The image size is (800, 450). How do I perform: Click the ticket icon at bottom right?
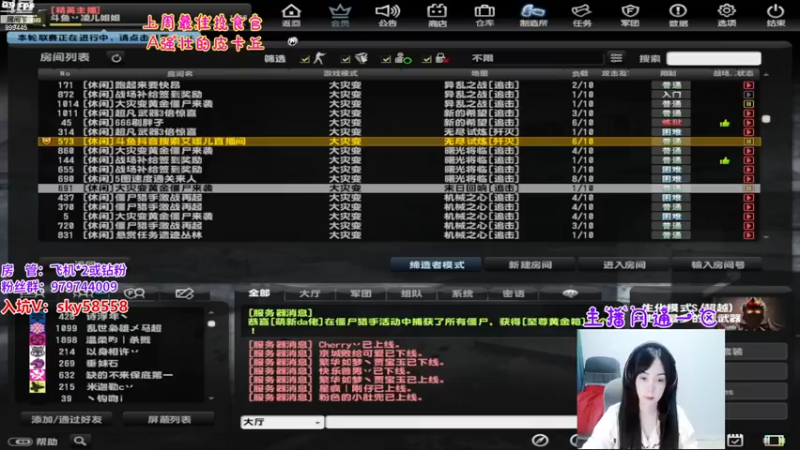click(x=774, y=440)
